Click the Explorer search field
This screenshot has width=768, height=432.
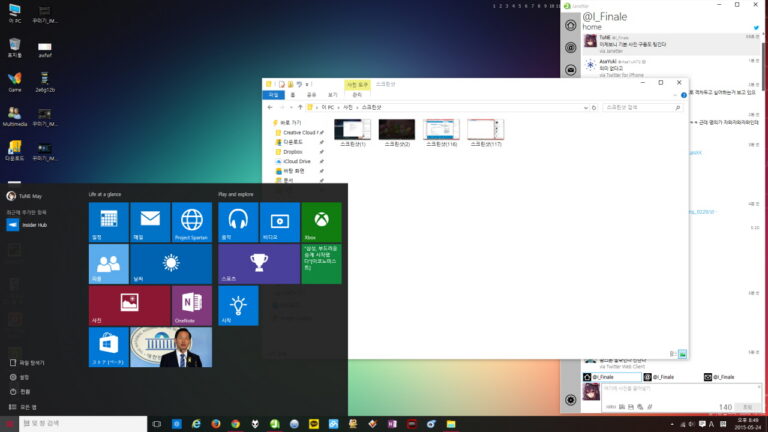coord(643,107)
